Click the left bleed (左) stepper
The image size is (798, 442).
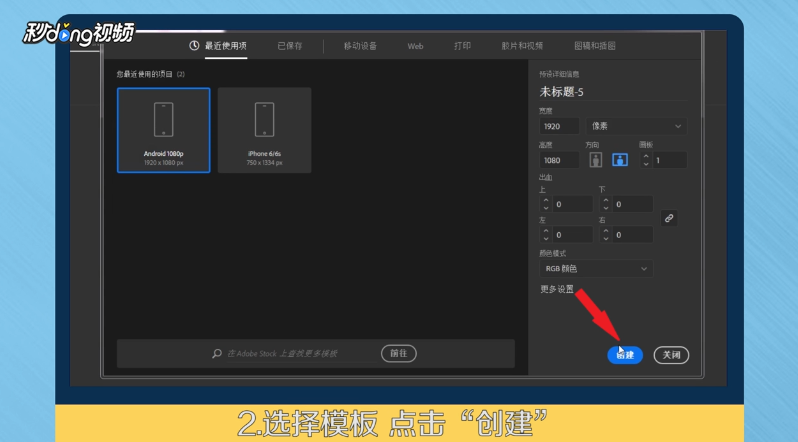point(546,235)
